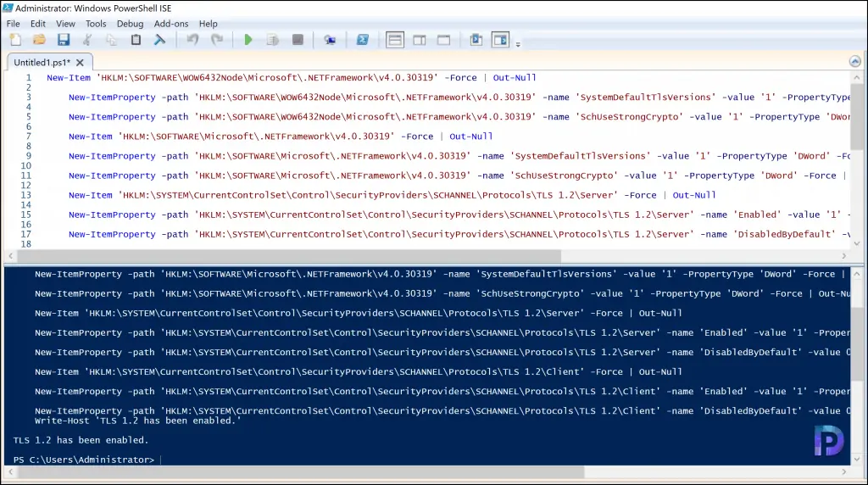This screenshot has height=485, width=868.
Task: Open the Tools menu
Action: pos(96,24)
